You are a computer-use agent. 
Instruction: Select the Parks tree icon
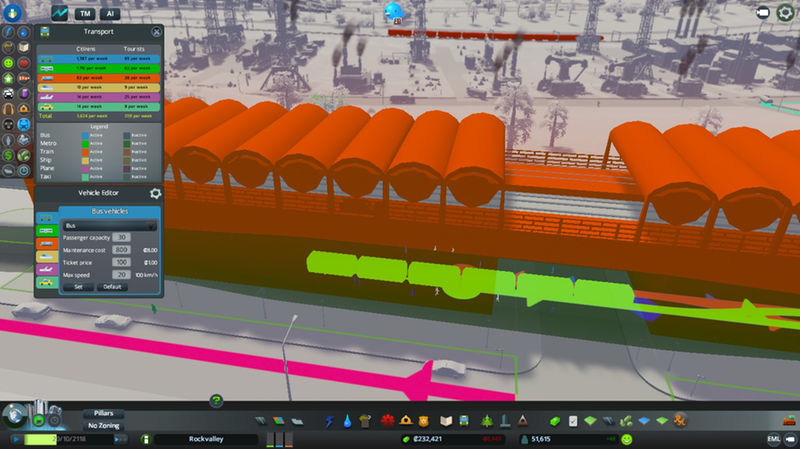point(487,419)
